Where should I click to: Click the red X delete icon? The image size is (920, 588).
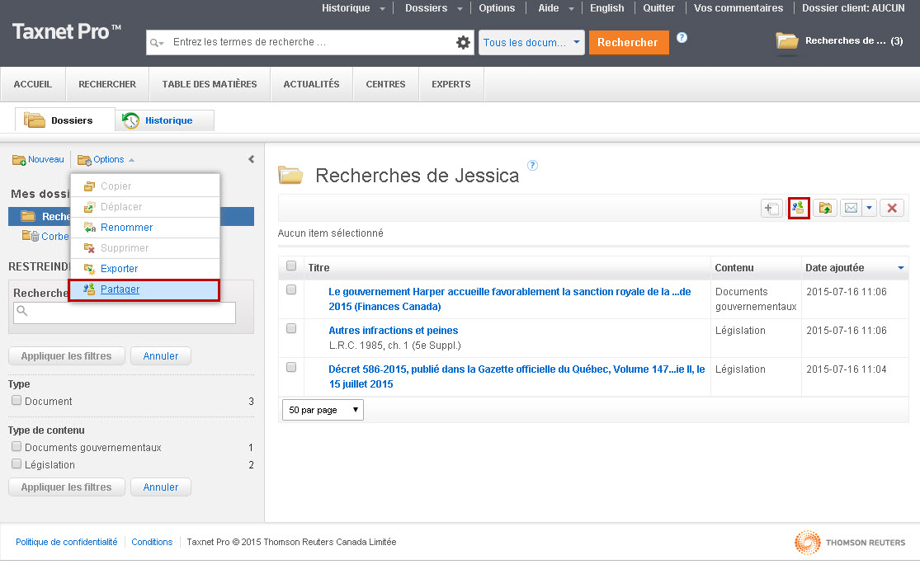pyautogui.click(x=892, y=208)
